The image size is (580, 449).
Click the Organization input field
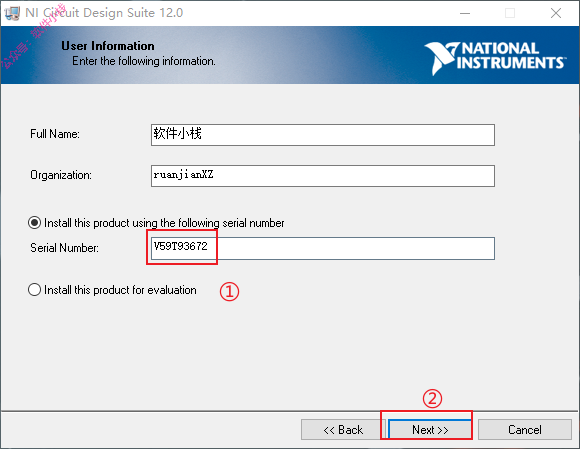pos(323,176)
